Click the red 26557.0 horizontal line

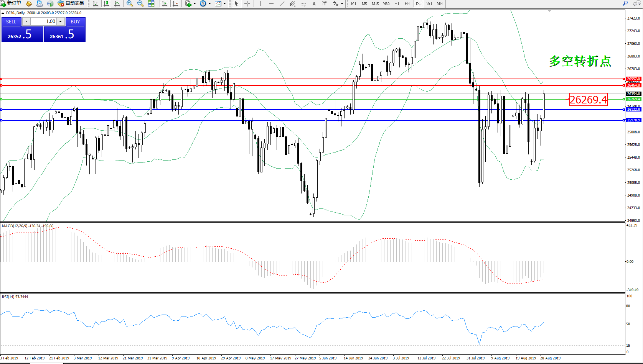pos(307,79)
